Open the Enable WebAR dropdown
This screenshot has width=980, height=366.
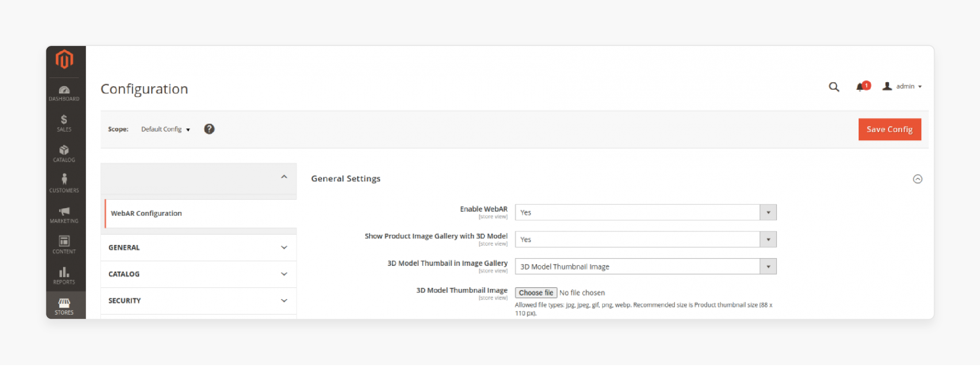coord(646,213)
